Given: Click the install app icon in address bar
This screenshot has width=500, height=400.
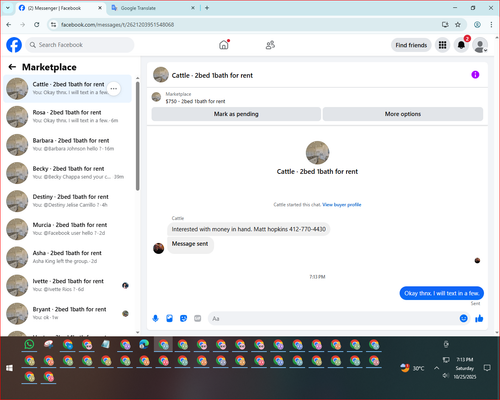Looking at the screenshot, I should click(445, 24).
